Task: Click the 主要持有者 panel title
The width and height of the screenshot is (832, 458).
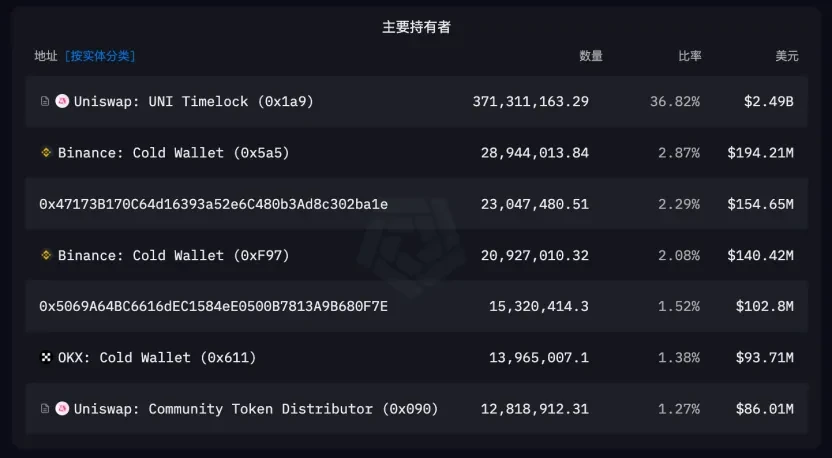Action: pos(416,27)
